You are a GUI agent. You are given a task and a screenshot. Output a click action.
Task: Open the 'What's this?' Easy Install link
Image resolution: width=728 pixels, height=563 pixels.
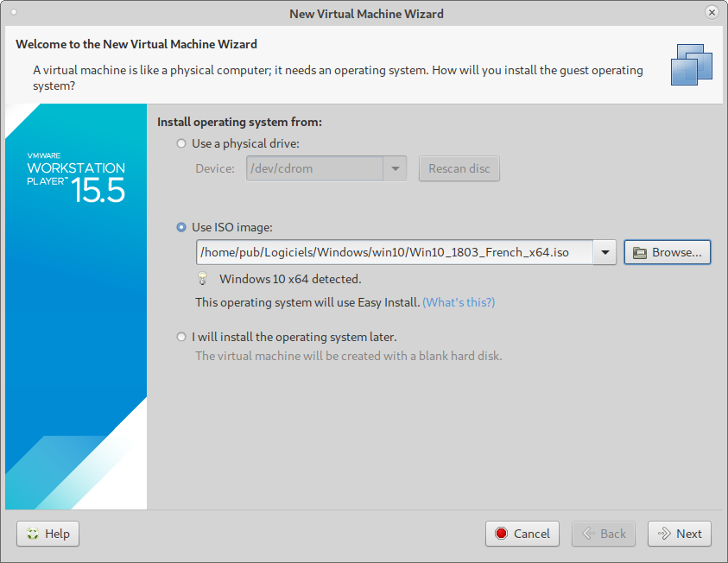(x=459, y=302)
